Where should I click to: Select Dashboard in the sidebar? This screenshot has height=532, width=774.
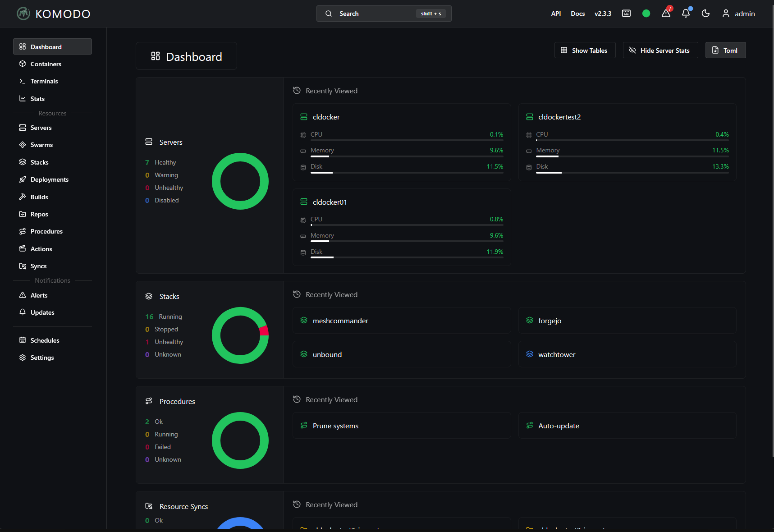[52, 46]
